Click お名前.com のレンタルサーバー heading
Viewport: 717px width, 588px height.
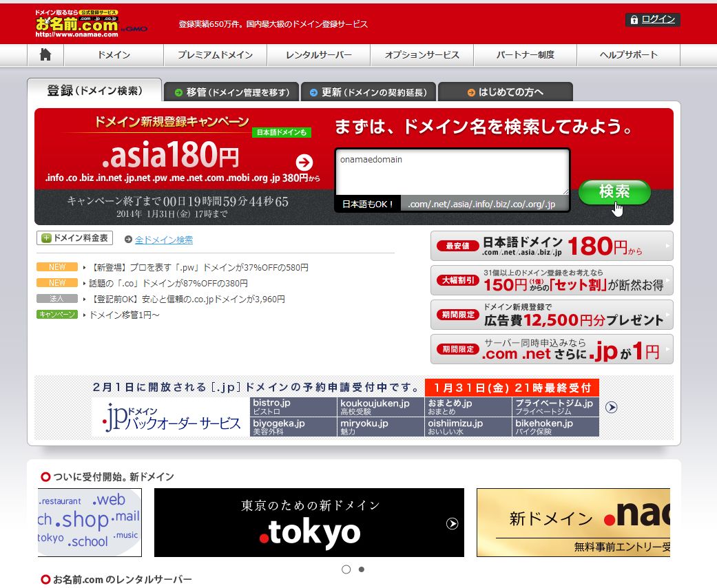(123, 579)
